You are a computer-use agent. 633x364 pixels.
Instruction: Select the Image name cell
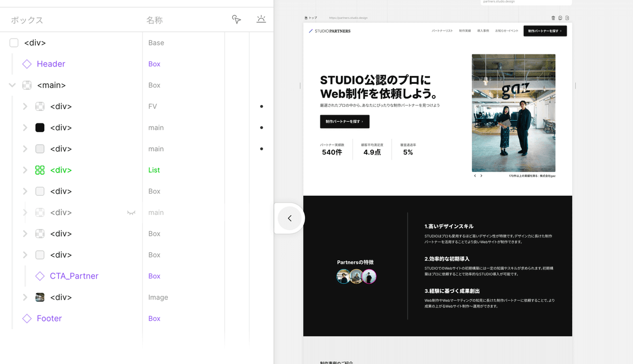[x=158, y=297]
